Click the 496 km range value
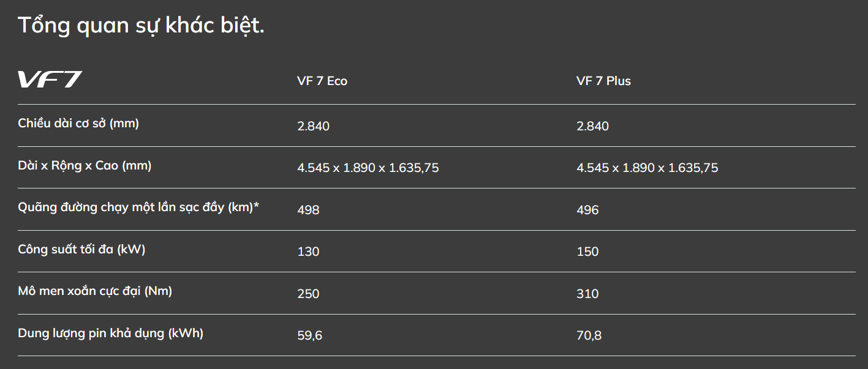This screenshot has height=369, width=868. [x=587, y=210]
